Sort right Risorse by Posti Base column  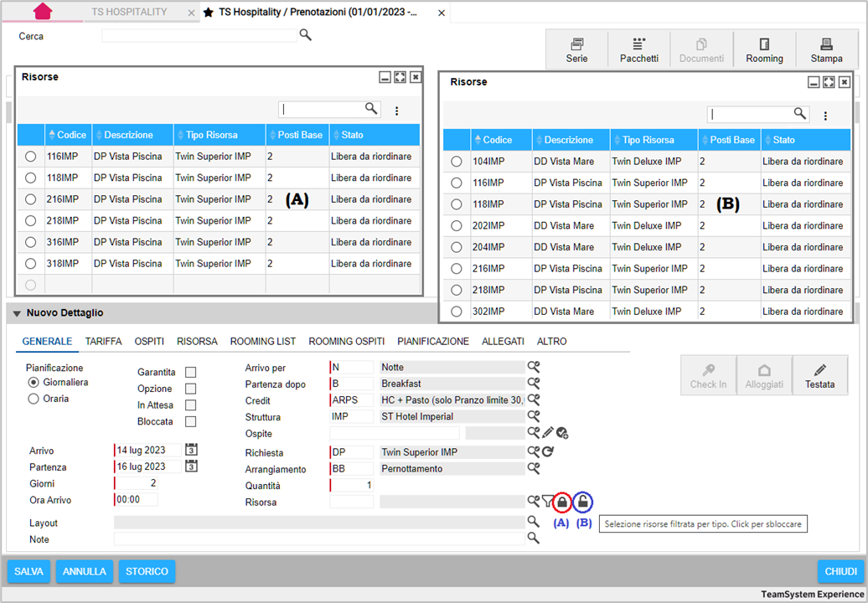[x=729, y=140]
